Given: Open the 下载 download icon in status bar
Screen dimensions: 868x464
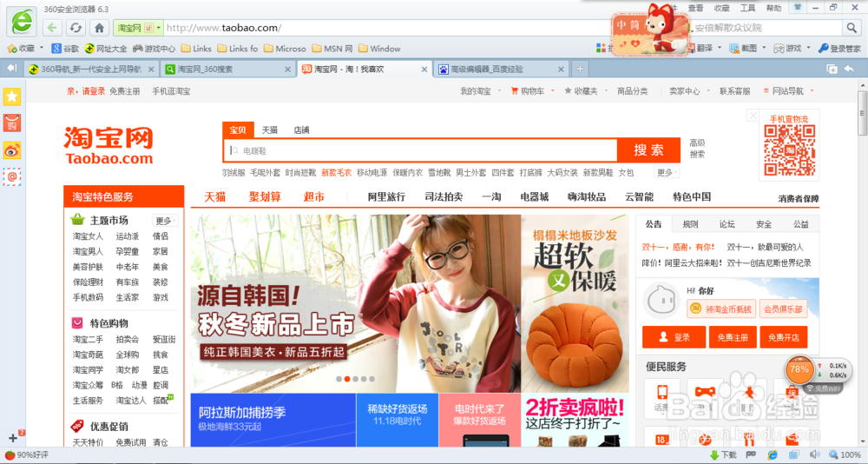Looking at the screenshot, I should [x=724, y=455].
